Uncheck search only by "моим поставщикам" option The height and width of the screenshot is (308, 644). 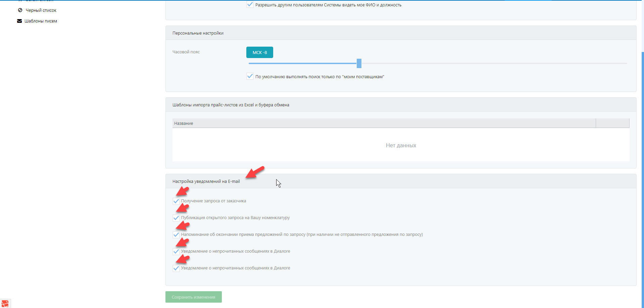250,76
